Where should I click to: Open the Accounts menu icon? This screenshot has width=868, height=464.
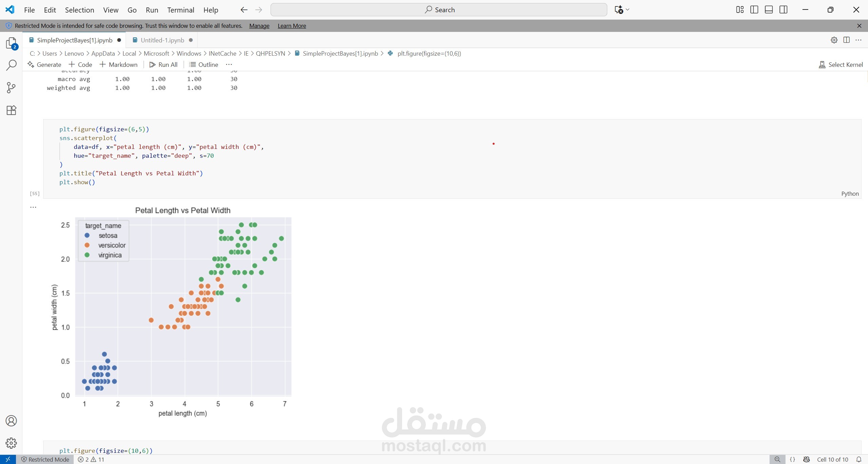coord(11,421)
